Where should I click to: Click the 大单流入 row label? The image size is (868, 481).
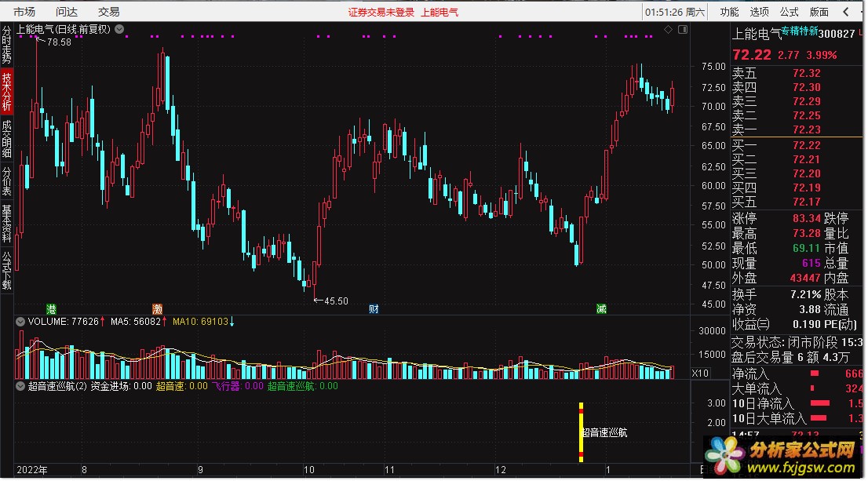[x=757, y=388]
